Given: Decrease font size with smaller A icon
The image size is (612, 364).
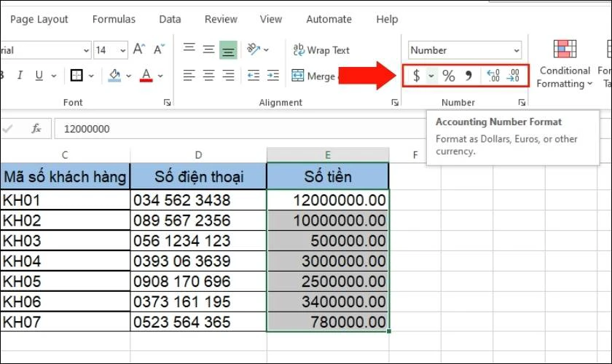Looking at the screenshot, I should coord(160,50).
